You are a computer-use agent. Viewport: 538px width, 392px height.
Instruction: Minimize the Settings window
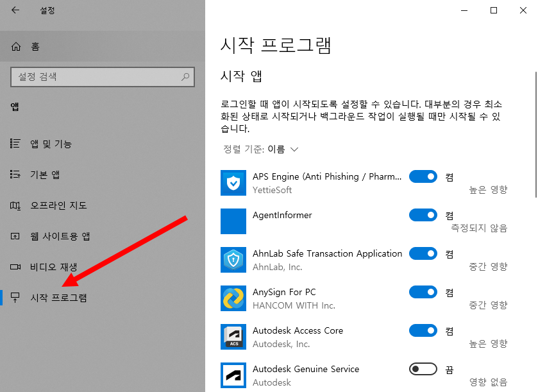[464, 10]
